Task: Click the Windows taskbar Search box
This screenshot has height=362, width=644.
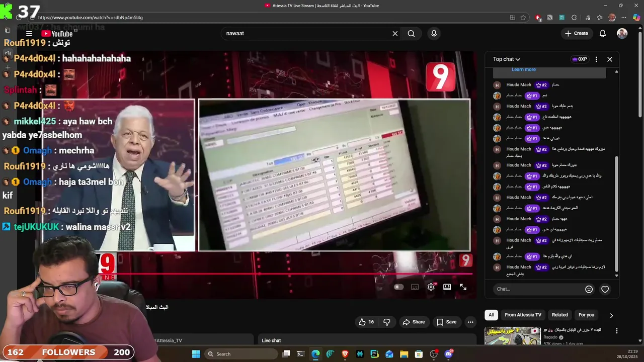Action: pos(242,354)
